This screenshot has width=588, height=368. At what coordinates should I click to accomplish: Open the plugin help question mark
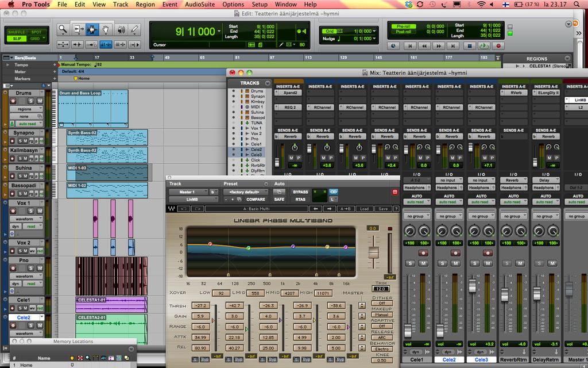point(396,209)
